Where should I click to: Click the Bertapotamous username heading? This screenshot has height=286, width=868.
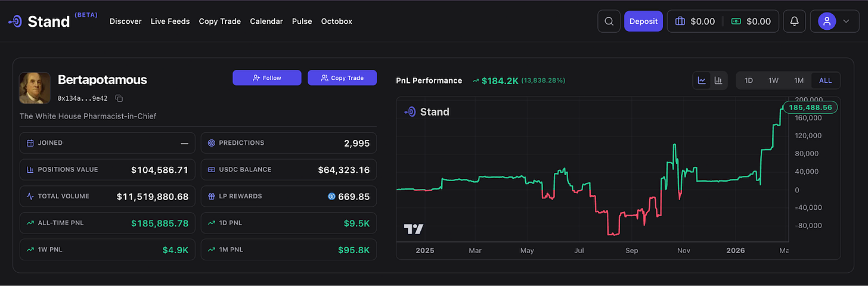[x=103, y=80]
